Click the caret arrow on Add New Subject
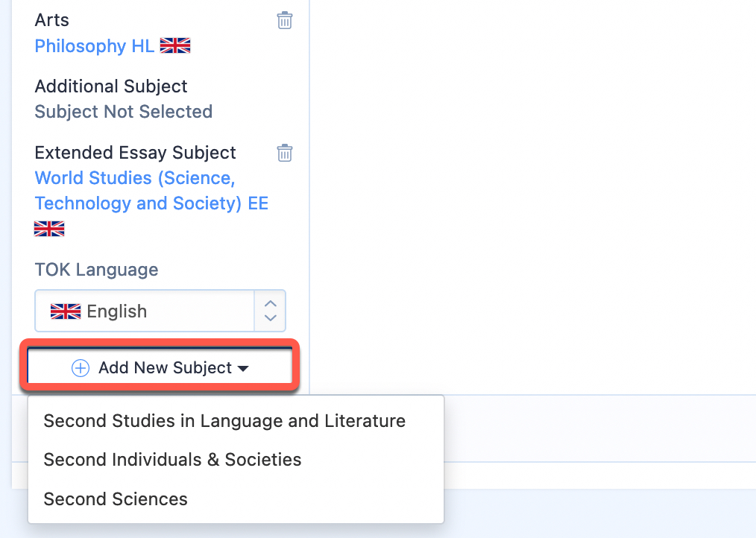756x538 pixels. click(243, 369)
